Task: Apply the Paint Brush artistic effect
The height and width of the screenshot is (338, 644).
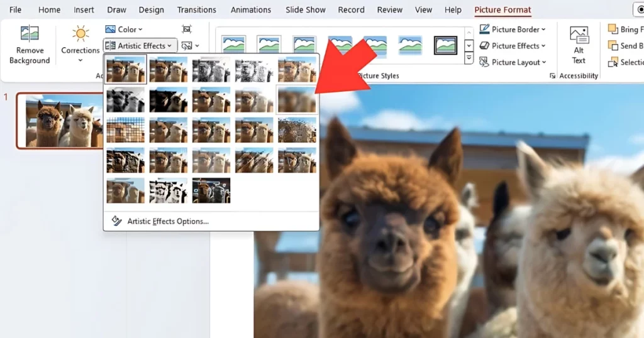Action: click(x=211, y=100)
